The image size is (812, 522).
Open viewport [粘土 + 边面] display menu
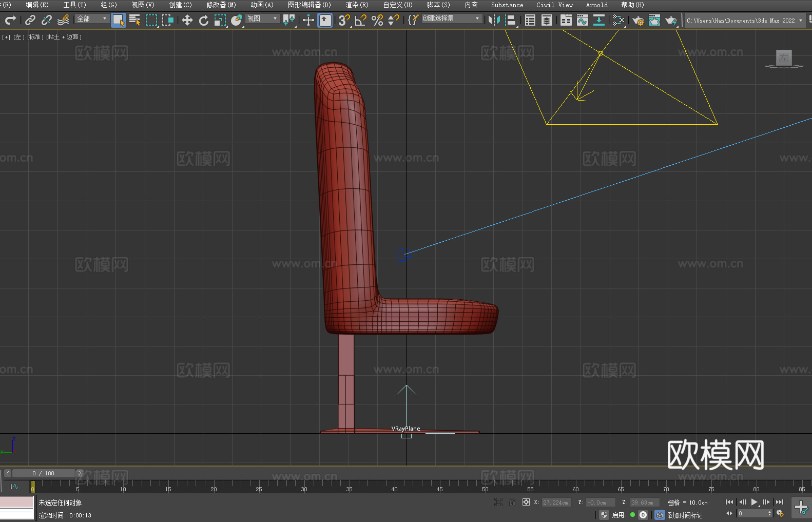pos(64,37)
